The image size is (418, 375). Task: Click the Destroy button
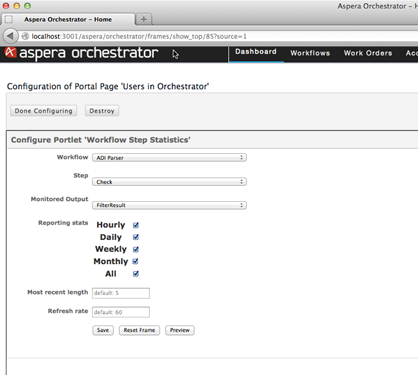pyautogui.click(x=102, y=111)
